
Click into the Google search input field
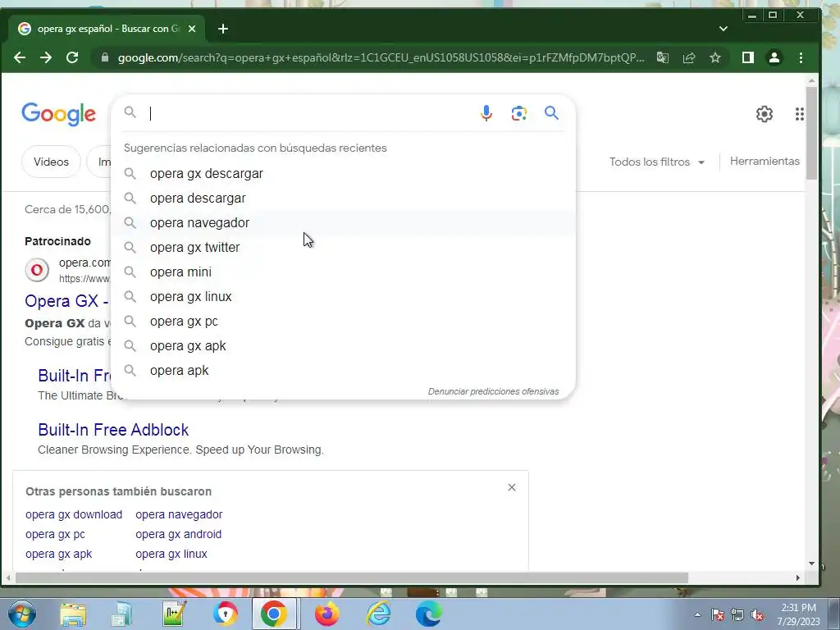coord(311,113)
